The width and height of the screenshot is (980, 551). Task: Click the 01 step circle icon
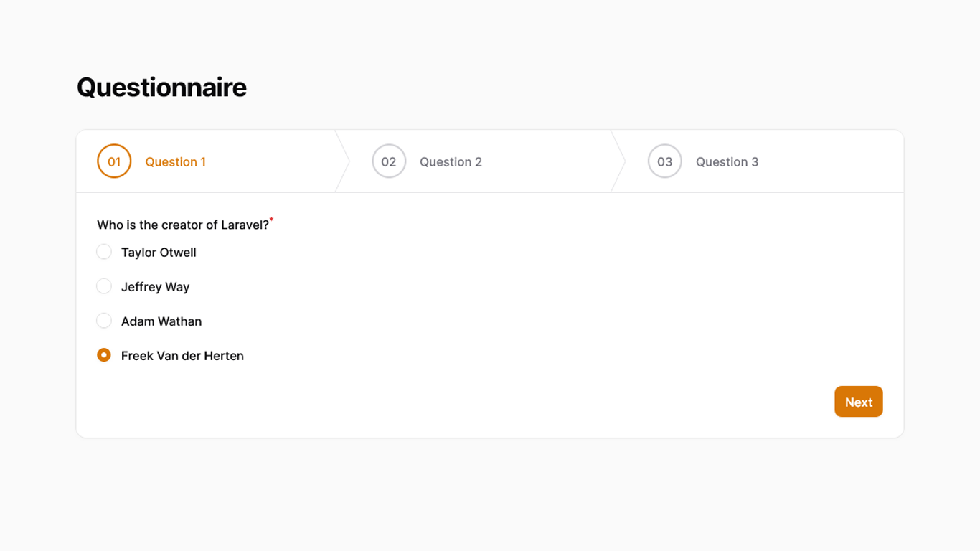[x=114, y=161]
